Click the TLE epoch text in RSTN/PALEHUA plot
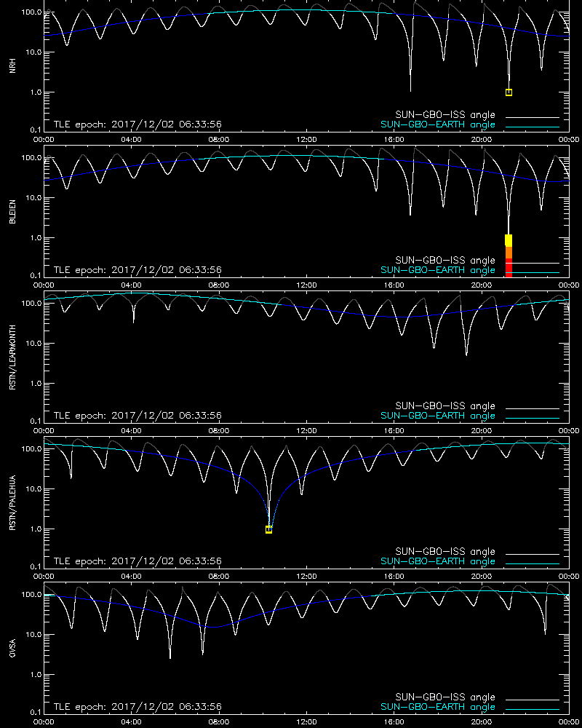 click(x=137, y=561)
